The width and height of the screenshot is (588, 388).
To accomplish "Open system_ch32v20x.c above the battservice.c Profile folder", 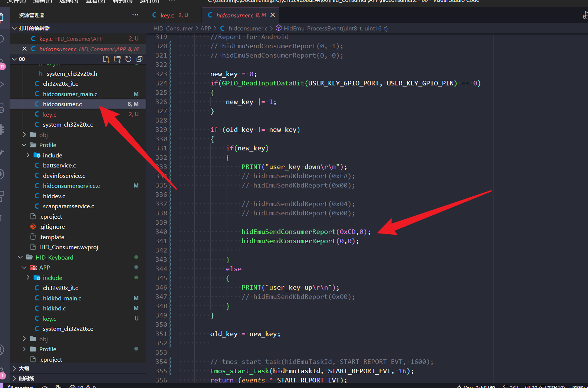I will pyautogui.click(x=78, y=124).
